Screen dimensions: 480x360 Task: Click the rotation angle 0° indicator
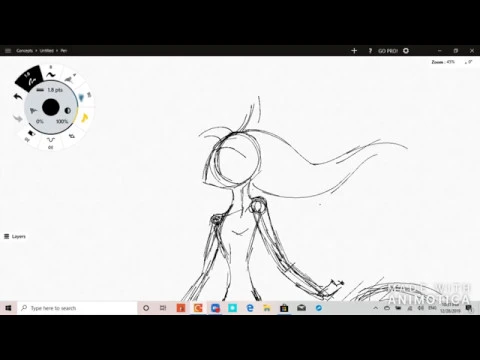pos(468,62)
